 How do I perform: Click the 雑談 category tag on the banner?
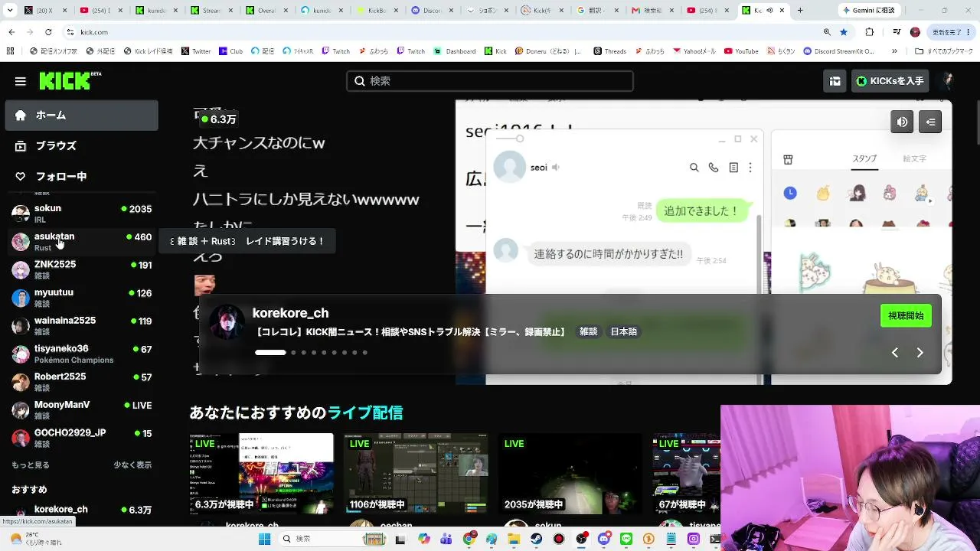pyautogui.click(x=588, y=332)
